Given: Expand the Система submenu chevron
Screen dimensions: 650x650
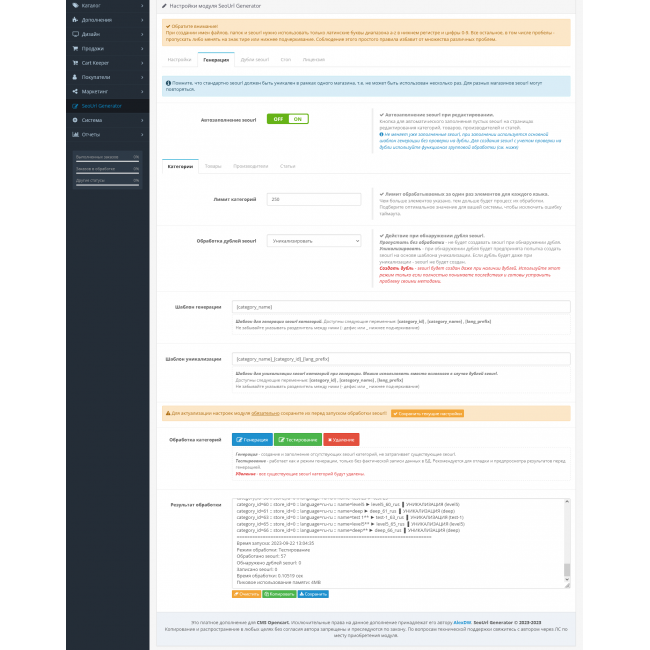Looking at the screenshot, I should click(143, 120).
